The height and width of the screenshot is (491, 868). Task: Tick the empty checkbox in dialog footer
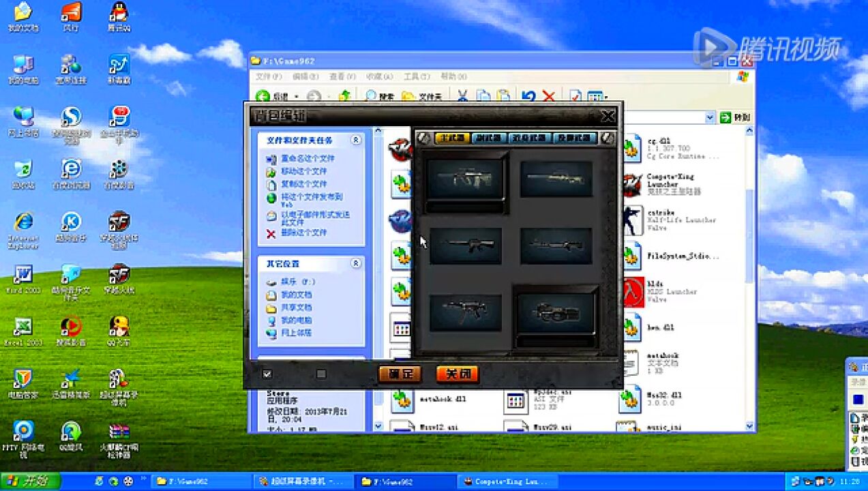point(321,374)
